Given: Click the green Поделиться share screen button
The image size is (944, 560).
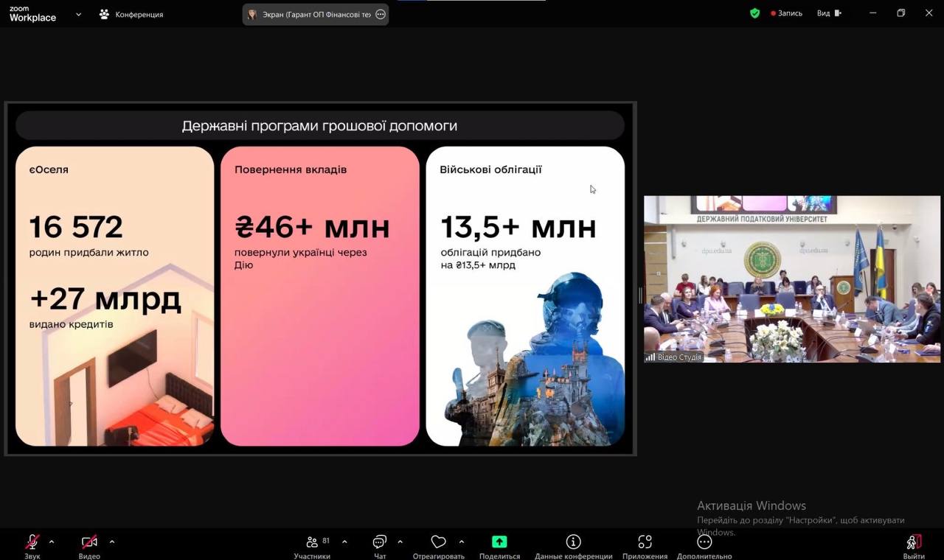Looking at the screenshot, I should [x=499, y=543].
